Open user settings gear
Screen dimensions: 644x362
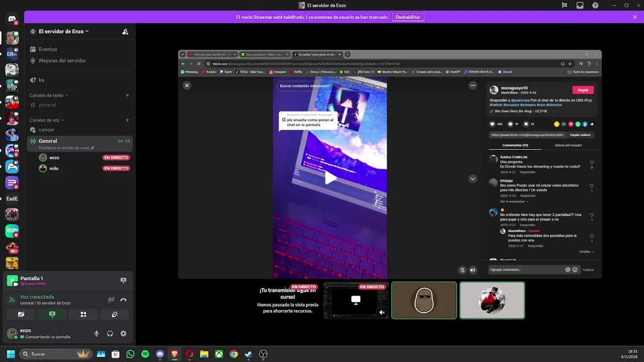pyautogui.click(x=123, y=333)
